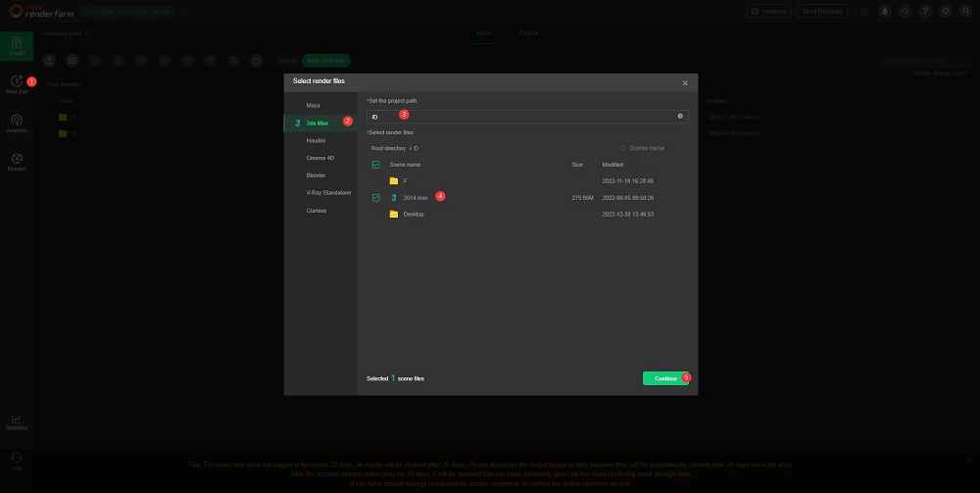Click the project path input field
The width and height of the screenshot is (980, 493).
click(x=527, y=117)
